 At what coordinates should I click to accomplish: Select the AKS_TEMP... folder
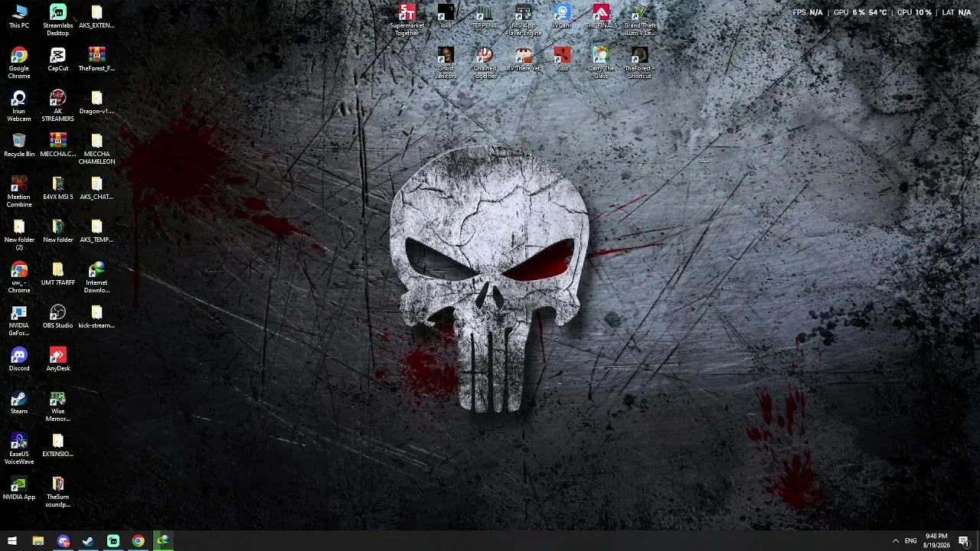pos(96,231)
